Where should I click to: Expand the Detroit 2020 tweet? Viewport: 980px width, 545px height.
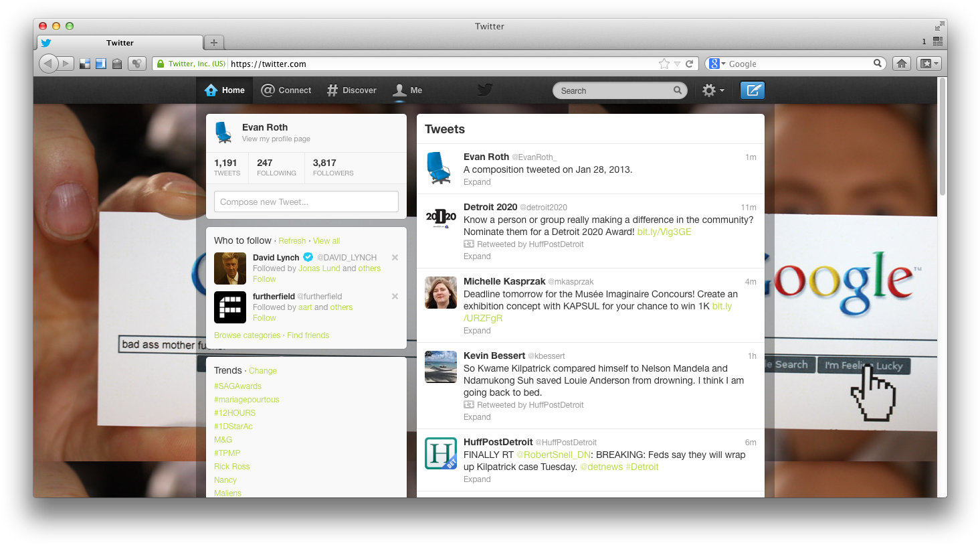[x=477, y=256]
